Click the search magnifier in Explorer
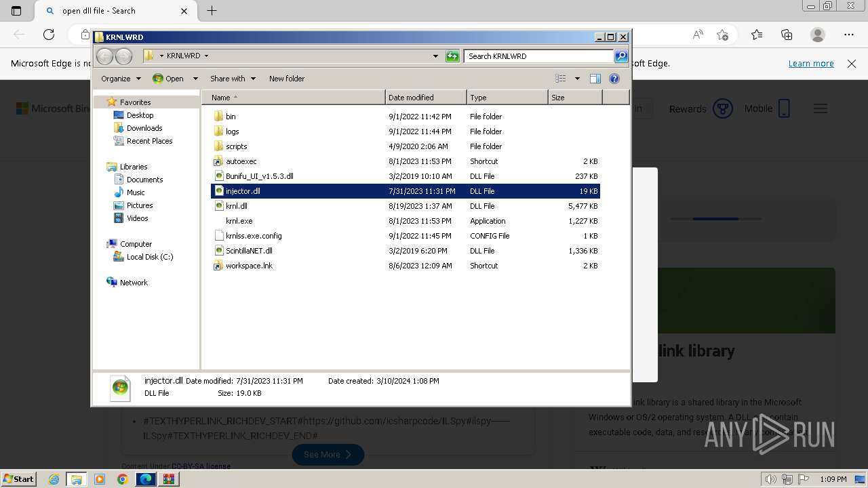The image size is (868, 488). point(620,56)
